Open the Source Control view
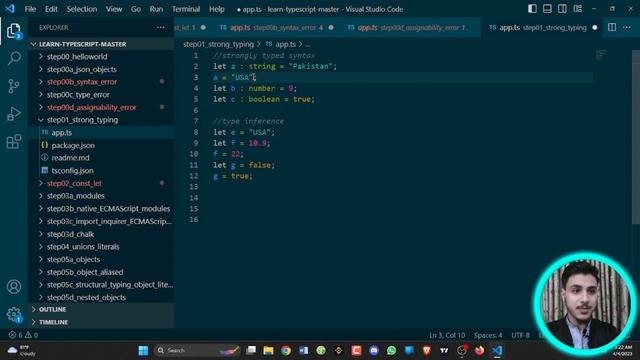This screenshot has height=360, width=640. coord(13,86)
